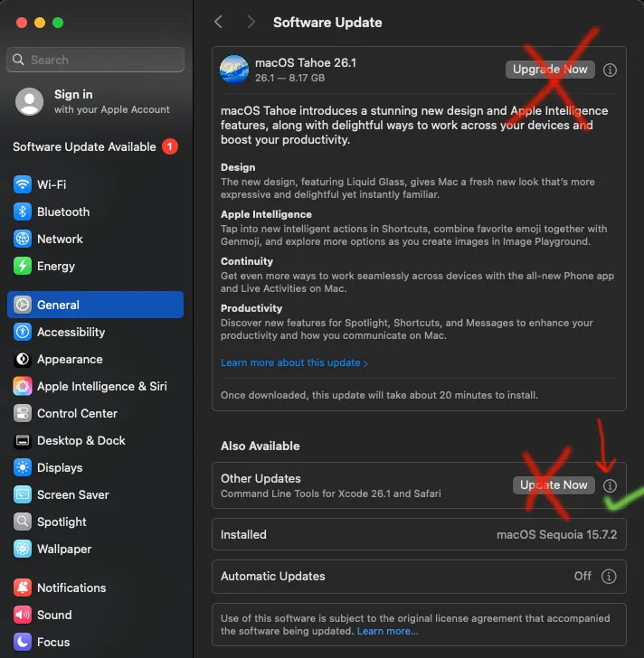644x658 pixels.
Task: Open license agreement Learn more link
Action: click(387, 631)
